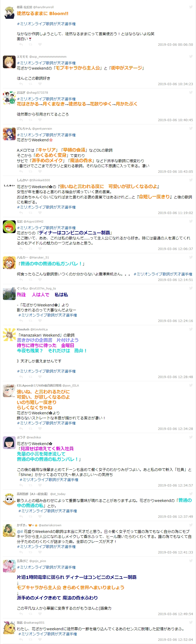
Task: Reply to the tweet from Aigyo18942
Action: coord(21,249)
